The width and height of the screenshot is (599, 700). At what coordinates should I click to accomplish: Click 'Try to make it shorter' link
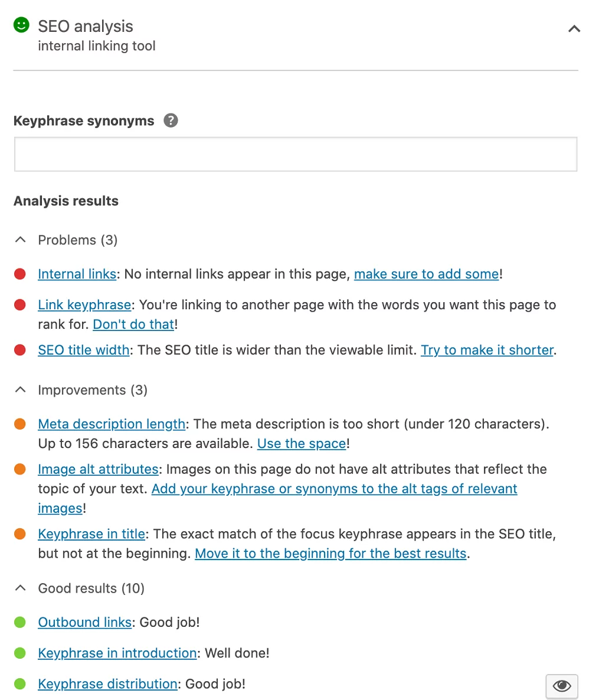pyautogui.click(x=487, y=350)
